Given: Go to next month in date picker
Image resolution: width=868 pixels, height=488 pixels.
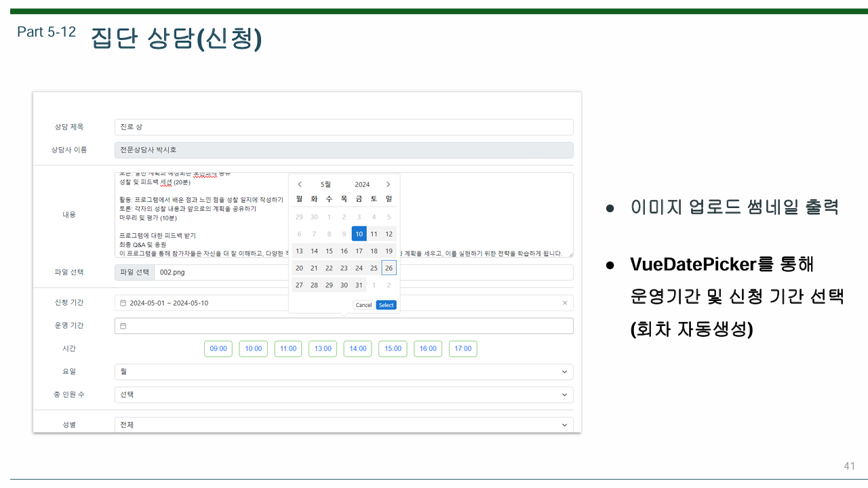Looking at the screenshot, I should (388, 184).
